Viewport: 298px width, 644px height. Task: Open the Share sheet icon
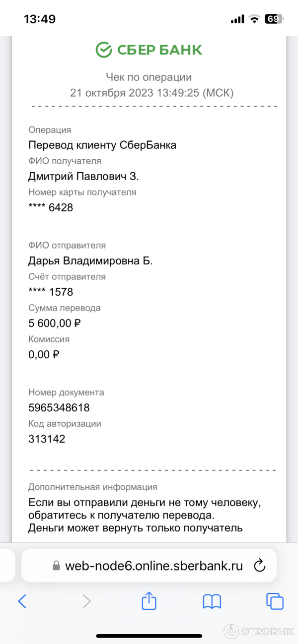[149, 601]
